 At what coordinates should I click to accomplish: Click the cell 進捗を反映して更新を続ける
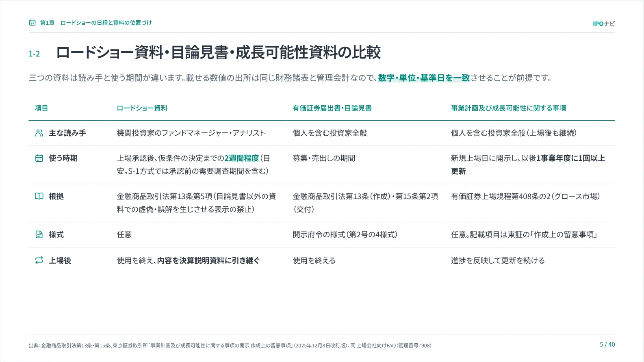[x=498, y=260]
